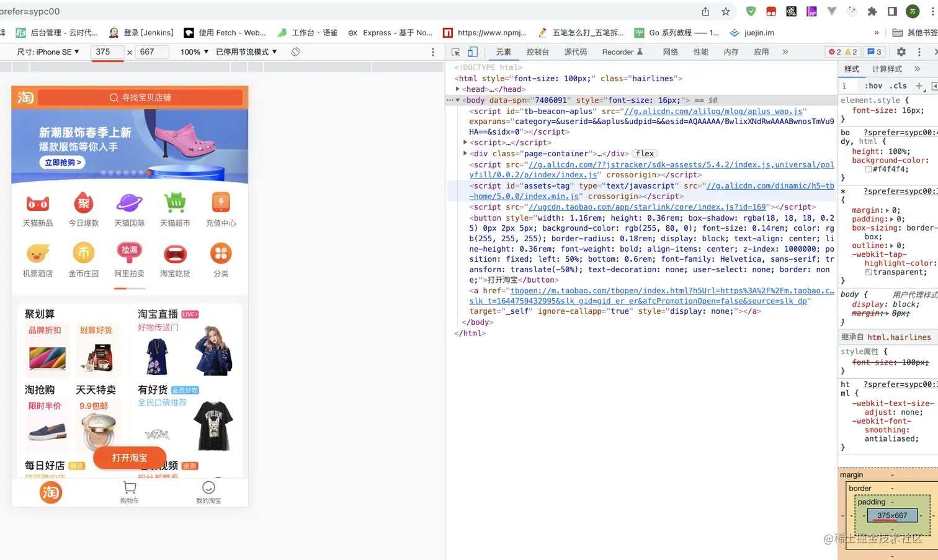Tap the 我的淘宝 smiley icon in bottom bar
Screen dimensions: 938x560
[x=209, y=488]
